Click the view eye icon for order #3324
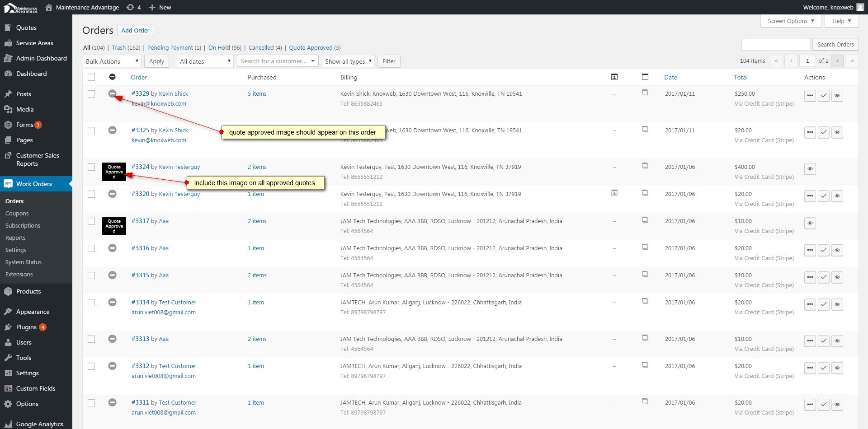The height and width of the screenshot is (429, 868). click(810, 169)
